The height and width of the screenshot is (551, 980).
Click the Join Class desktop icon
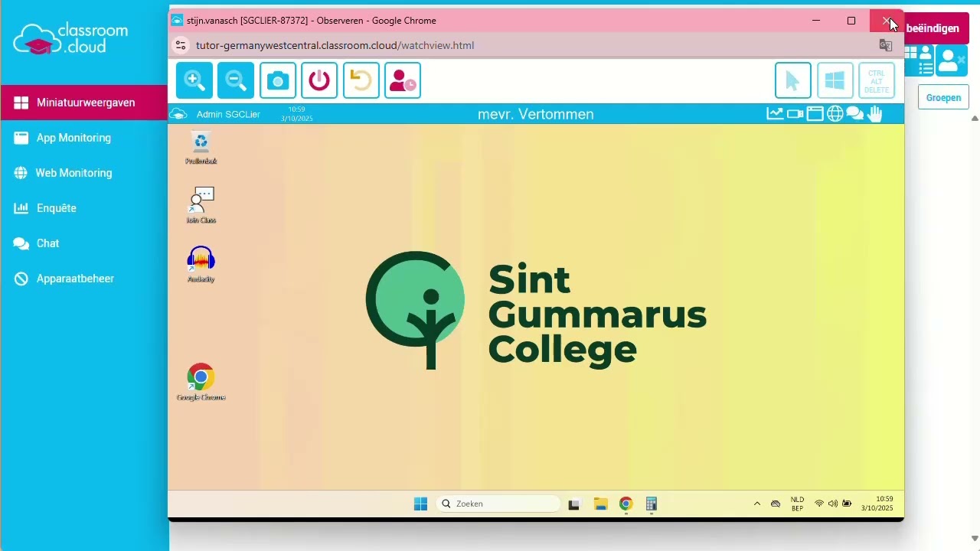[201, 205]
